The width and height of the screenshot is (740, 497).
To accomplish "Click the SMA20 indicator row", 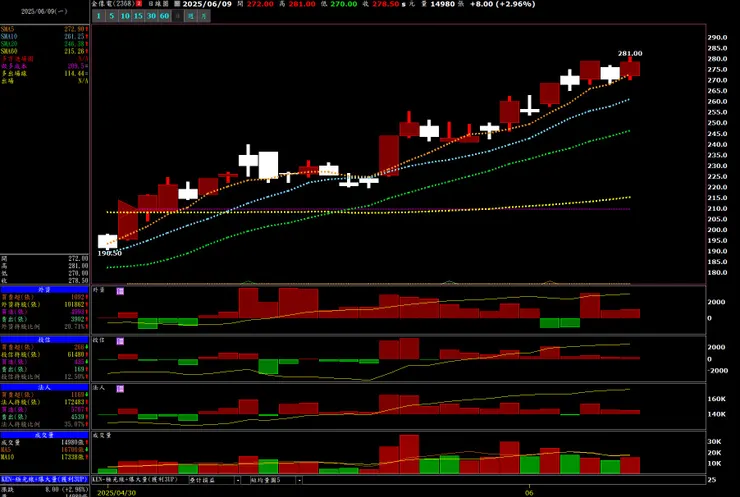I will [x=44, y=44].
